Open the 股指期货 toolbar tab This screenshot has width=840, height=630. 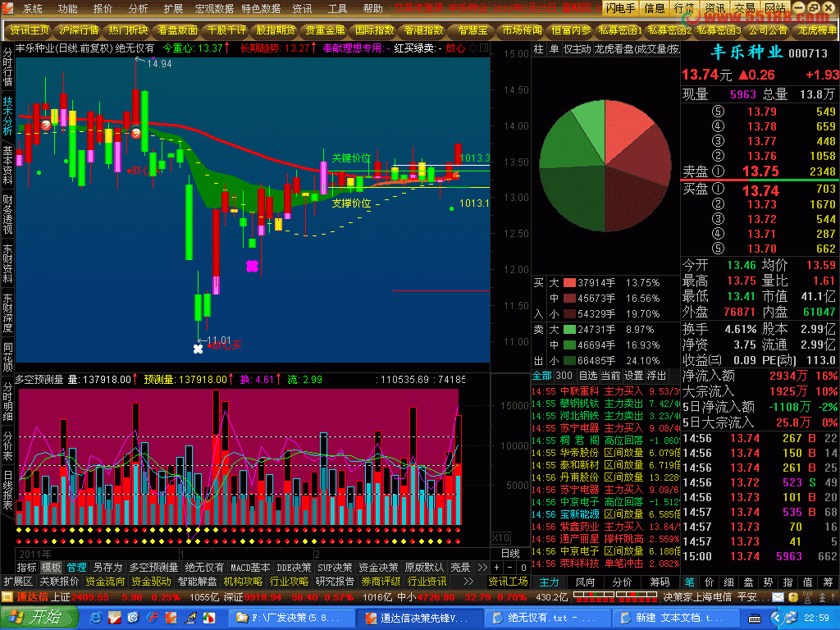pyautogui.click(x=276, y=30)
